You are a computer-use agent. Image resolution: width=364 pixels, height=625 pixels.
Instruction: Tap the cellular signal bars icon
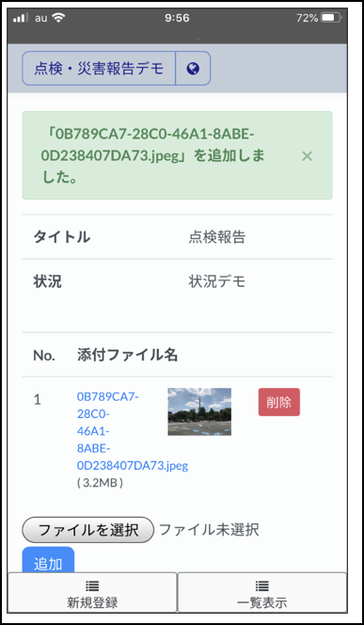click(x=21, y=18)
